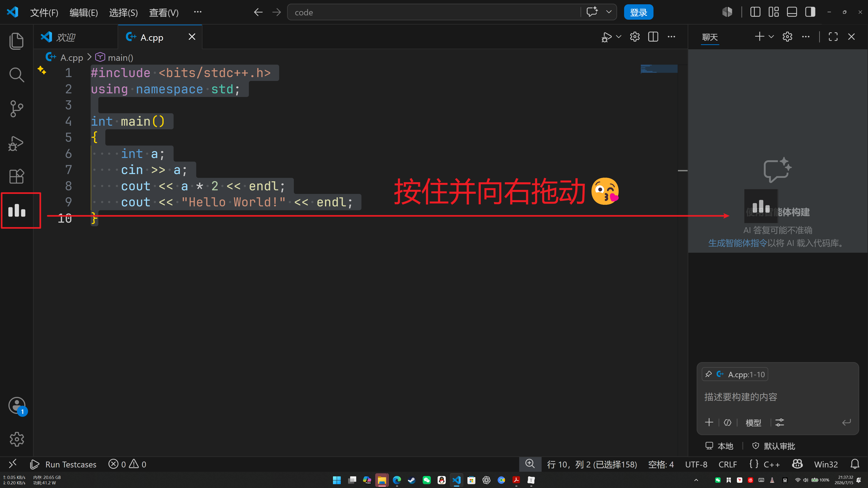
Task: Click the blue 登录 button
Action: pos(638,12)
